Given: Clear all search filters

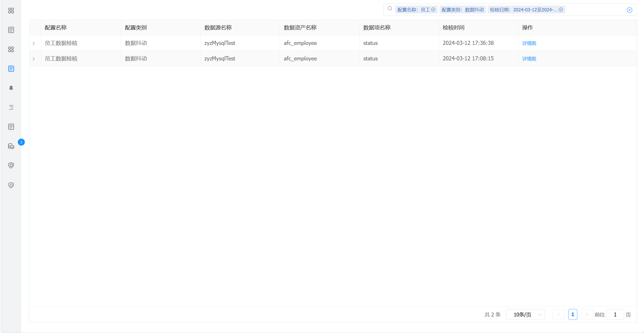Looking at the screenshot, I should coord(630,10).
